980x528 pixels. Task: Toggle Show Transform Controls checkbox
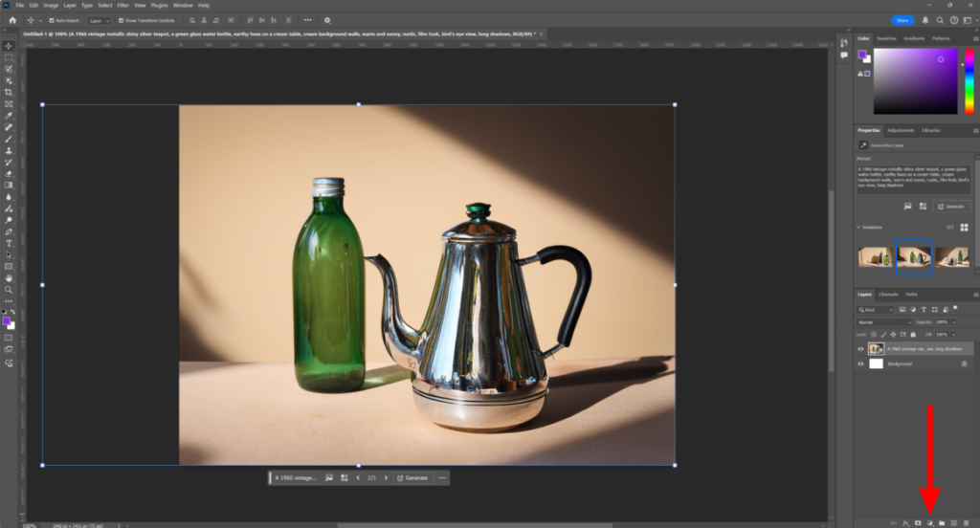(122, 21)
